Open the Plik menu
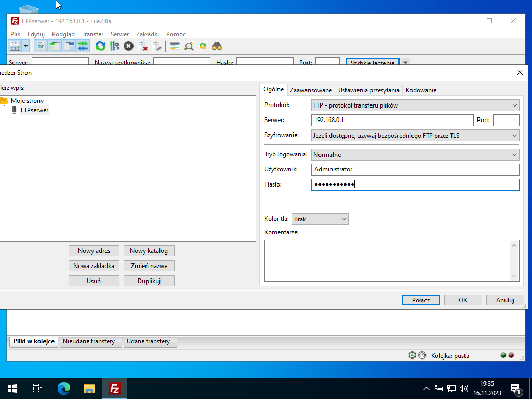Viewport: 532px width, 399px height. click(x=15, y=34)
